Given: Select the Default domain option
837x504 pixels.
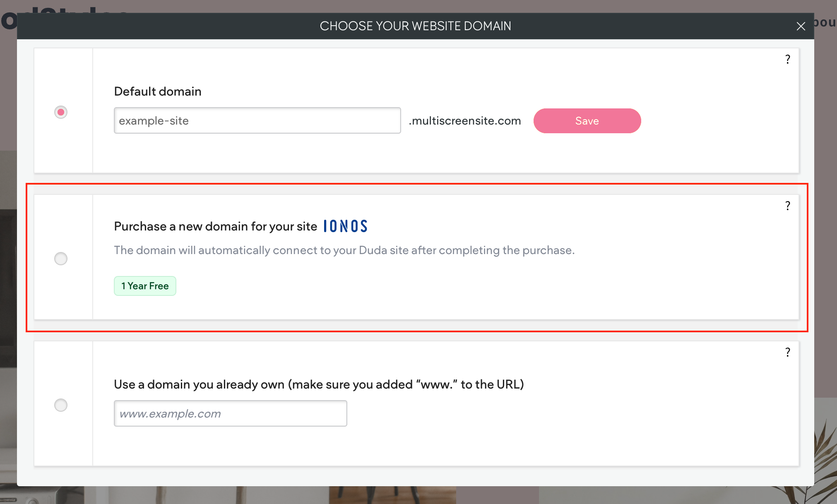Looking at the screenshot, I should (x=60, y=112).
